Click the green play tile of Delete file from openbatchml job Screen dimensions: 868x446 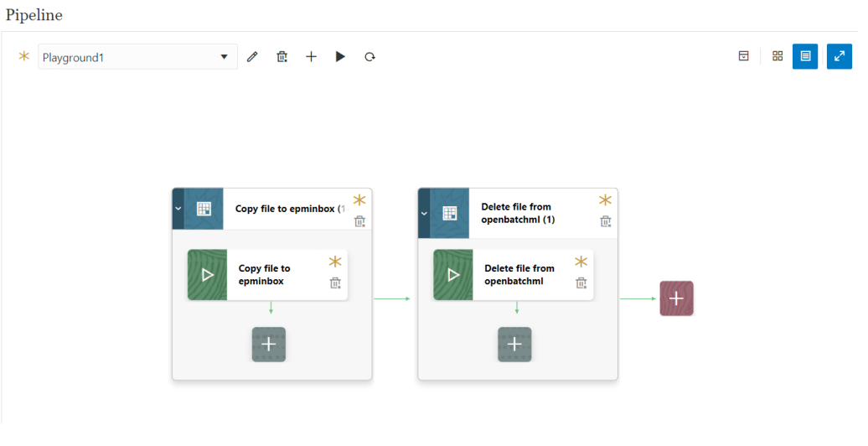pyautogui.click(x=452, y=275)
